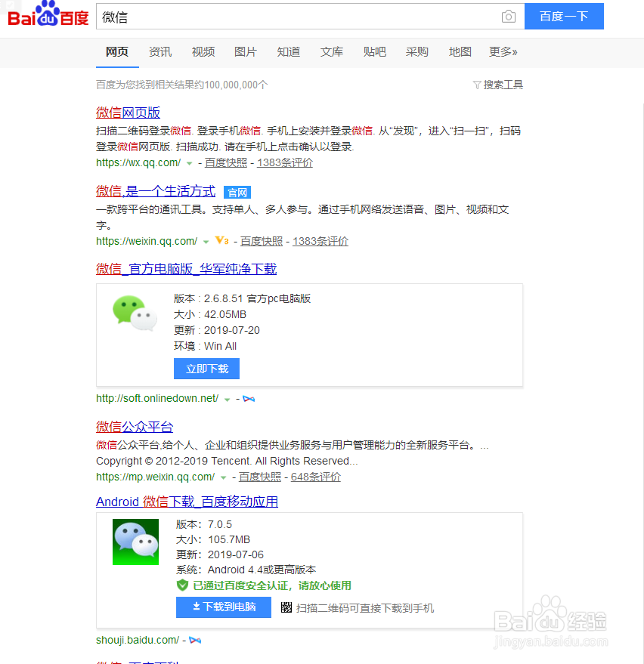Click the blue 官网 official site badge
644x664 pixels.
click(x=237, y=192)
